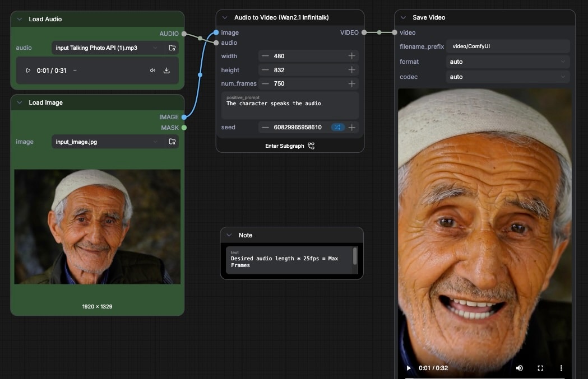This screenshot has width=588, height=379.
Task: Open the image file dropdown
Action: coord(108,142)
